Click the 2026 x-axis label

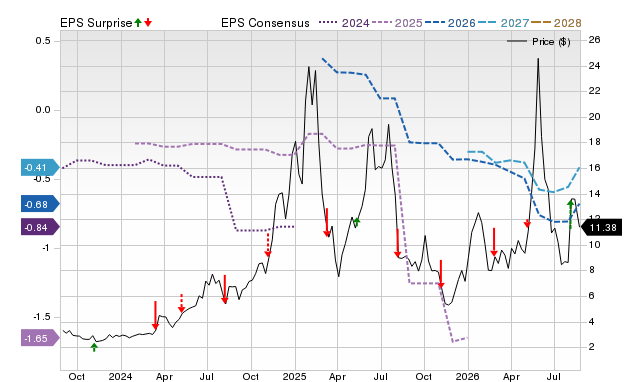point(467,376)
